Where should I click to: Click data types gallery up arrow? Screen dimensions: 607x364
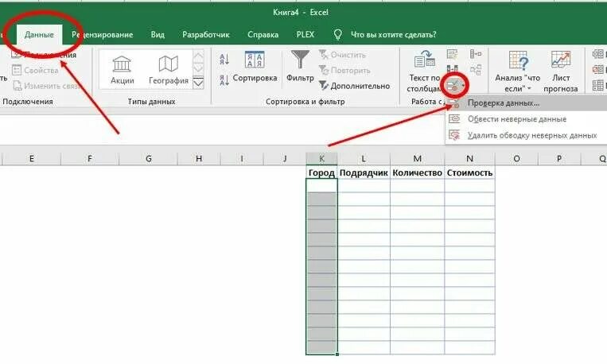198,56
